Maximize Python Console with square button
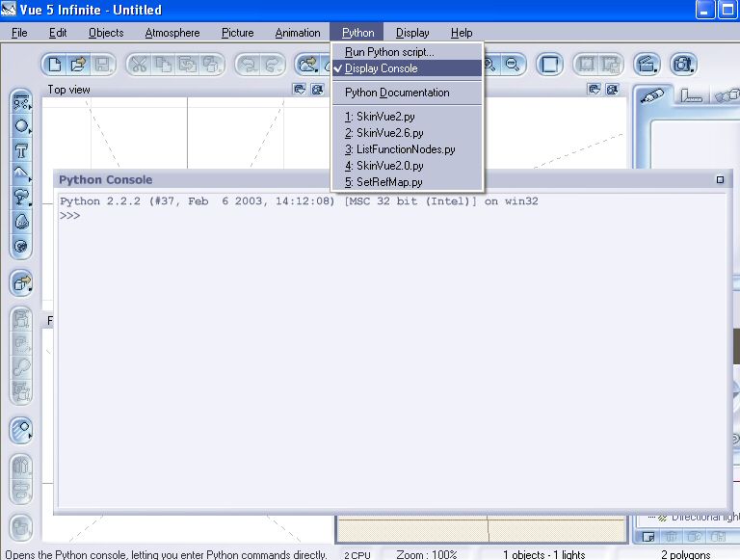Image resolution: width=740 pixels, height=560 pixels. pyautogui.click(x=720, y=179)
